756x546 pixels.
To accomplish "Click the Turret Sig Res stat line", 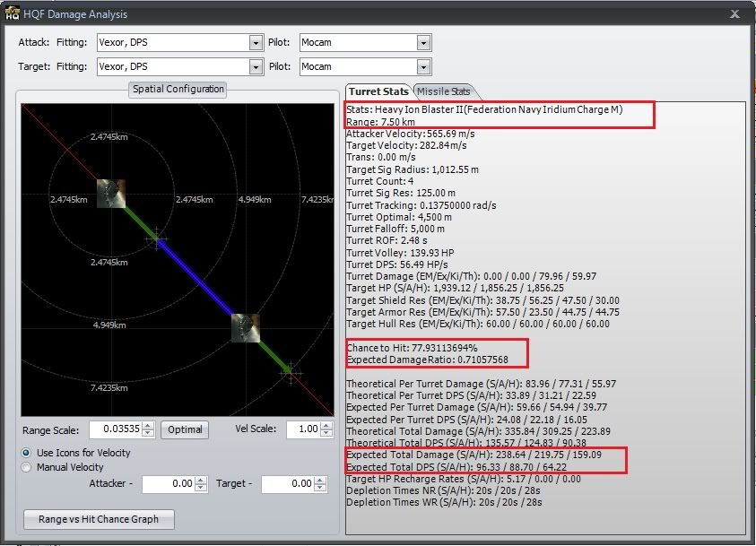I will [x=401, y=194].
